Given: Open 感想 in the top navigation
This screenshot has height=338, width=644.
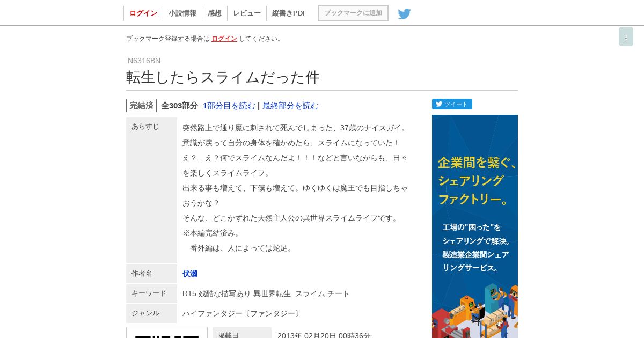Looking at the screenshot, I should tap(215, 13).
